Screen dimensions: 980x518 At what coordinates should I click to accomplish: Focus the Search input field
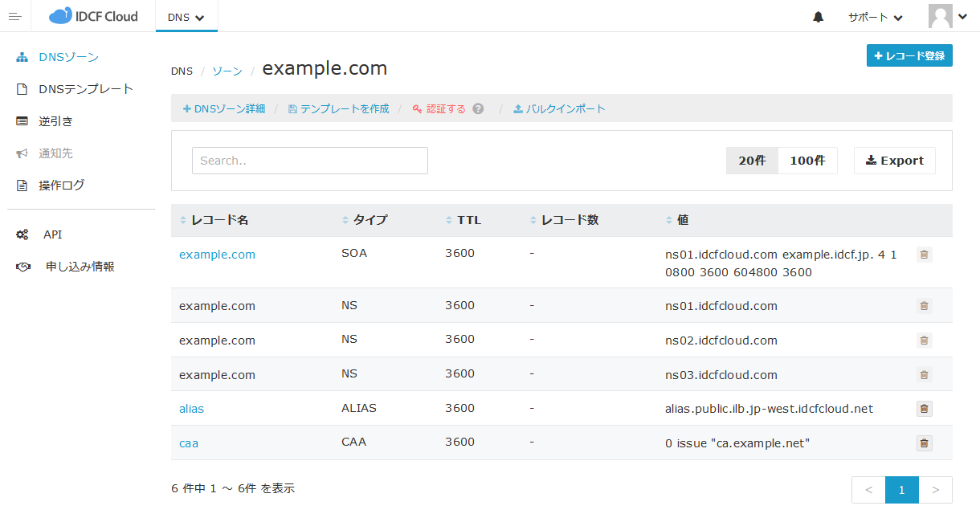(309, 161)
